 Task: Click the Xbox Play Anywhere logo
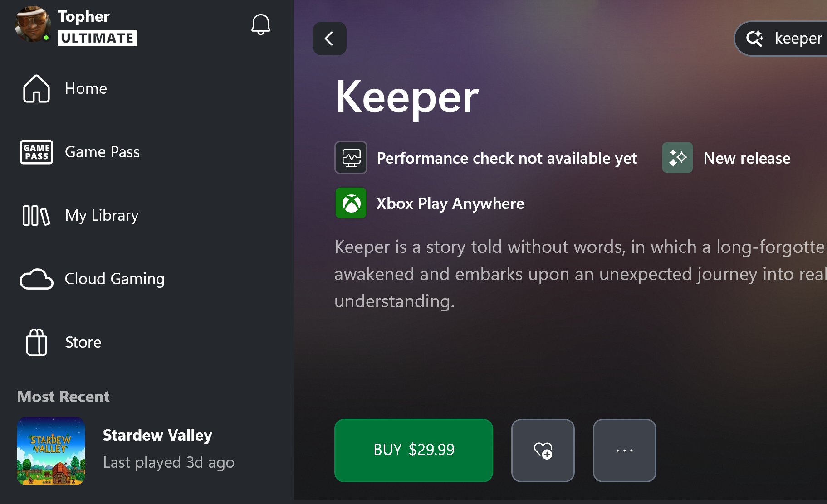pyautogui.click(x=351, y=203)
